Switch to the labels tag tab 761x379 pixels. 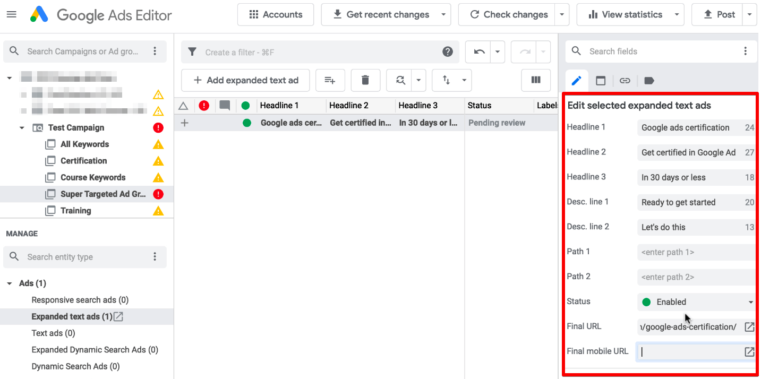[x=649, y=81]
